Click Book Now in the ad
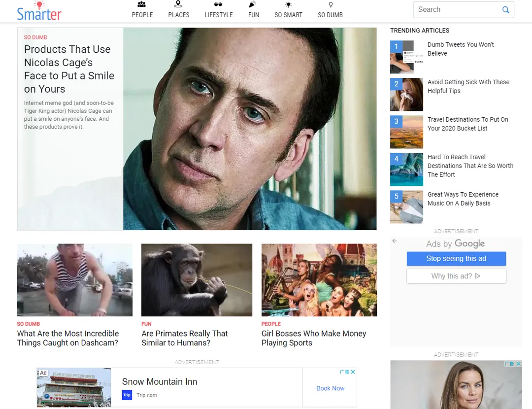 pos(330,388)
